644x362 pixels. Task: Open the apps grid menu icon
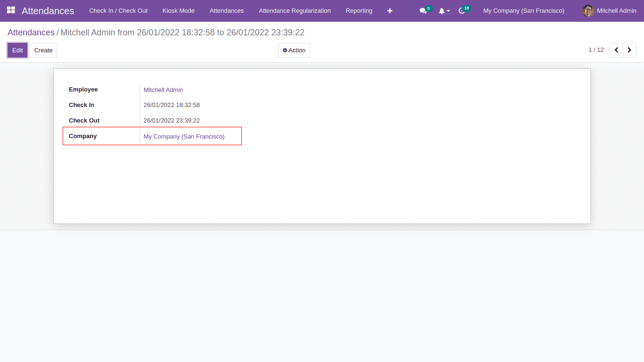(12, 10)
